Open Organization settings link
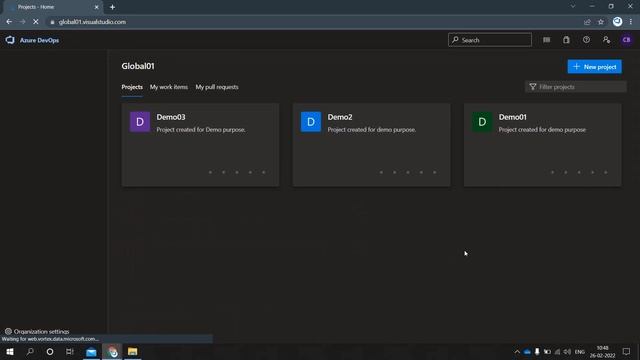The height and width of the screenshot is (360, 640). coord(41,331)
